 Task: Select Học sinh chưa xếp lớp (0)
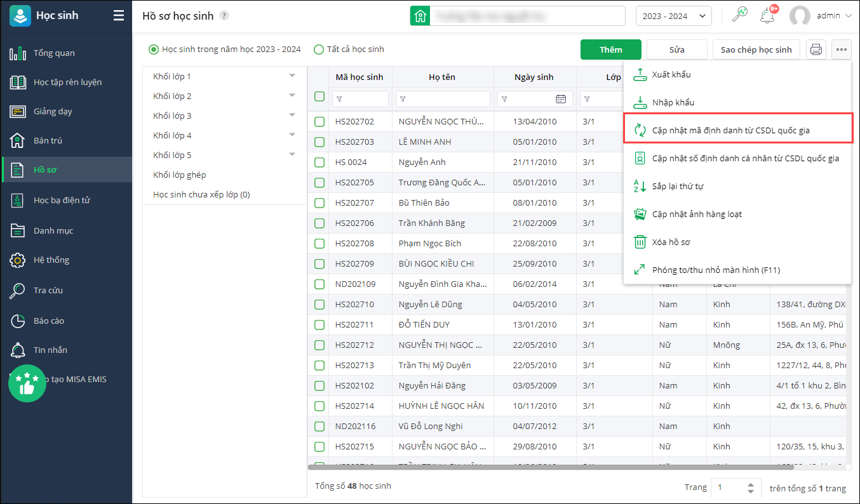tap(201, 194)
